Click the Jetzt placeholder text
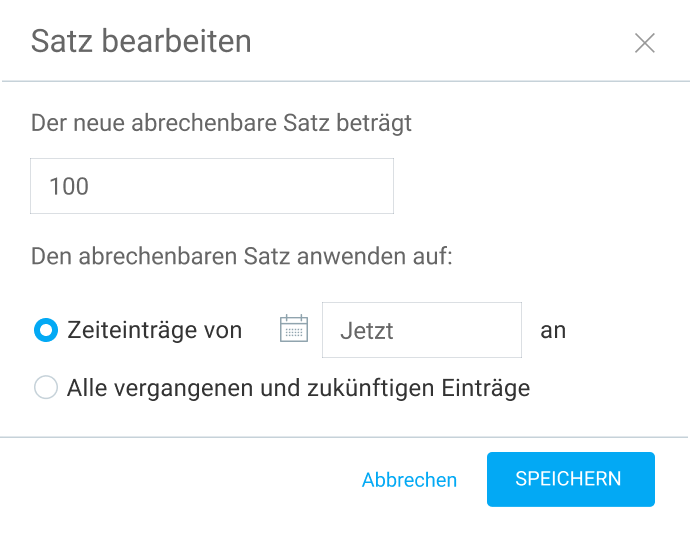The width and height of the screenshot is (691, 536). click(x=367, y=331)
